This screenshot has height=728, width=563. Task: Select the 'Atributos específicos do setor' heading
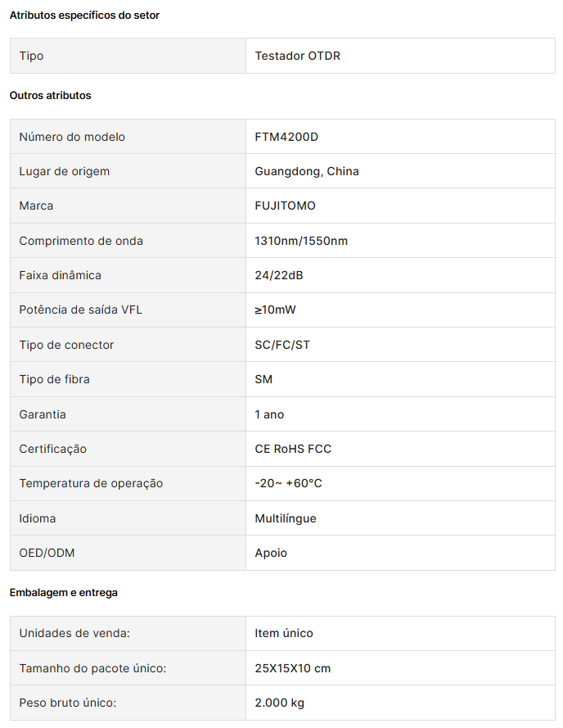[84, 16]
